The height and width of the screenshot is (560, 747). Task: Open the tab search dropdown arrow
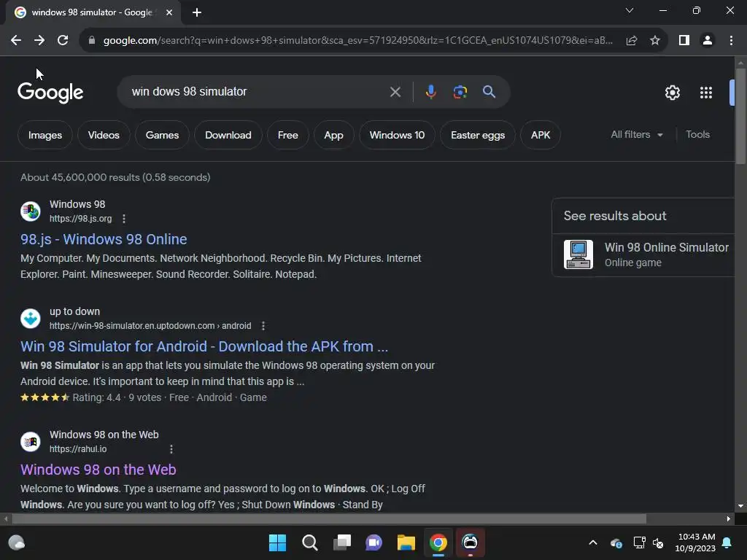[x=630, y=10]
